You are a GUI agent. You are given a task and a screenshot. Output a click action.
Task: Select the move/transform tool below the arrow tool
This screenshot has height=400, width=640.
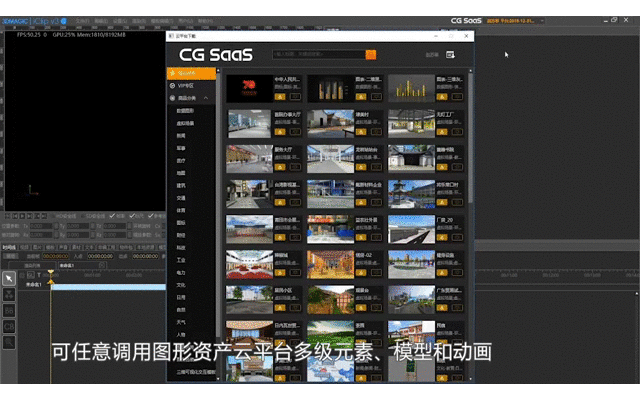9,294
